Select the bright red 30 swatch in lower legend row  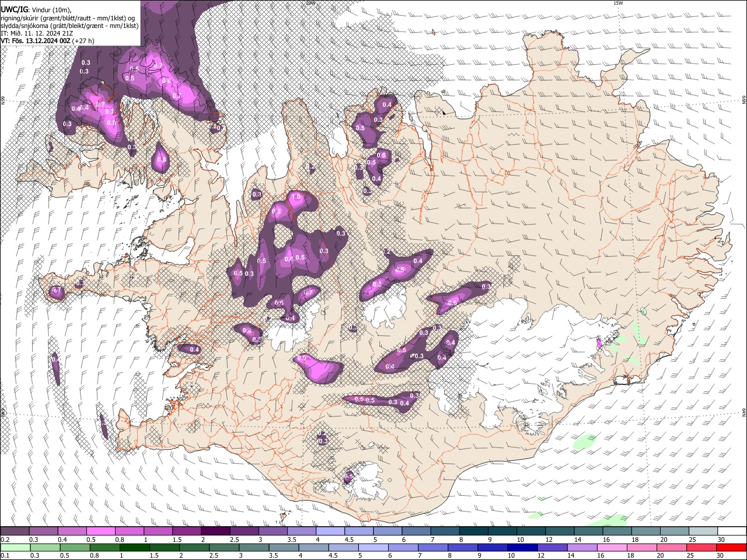point(731,547)
